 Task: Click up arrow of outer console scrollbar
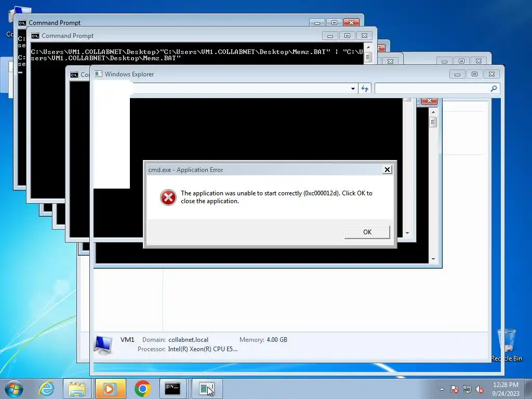(x=433, y=112)
